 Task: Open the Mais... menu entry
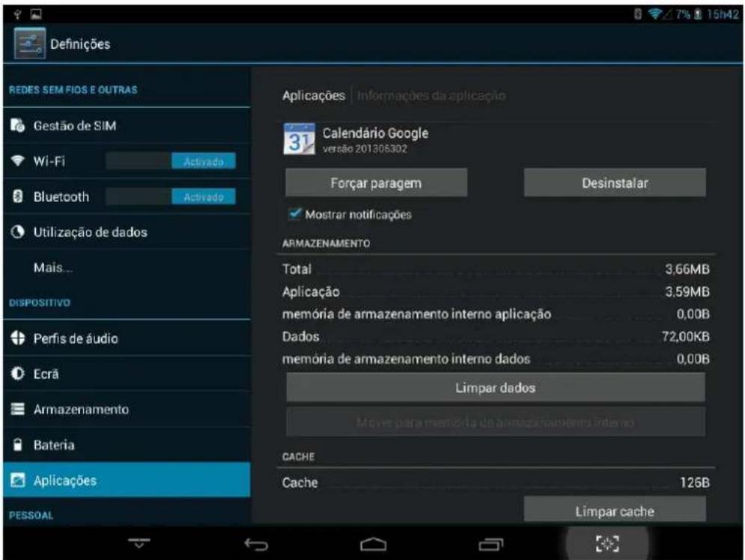127,267
